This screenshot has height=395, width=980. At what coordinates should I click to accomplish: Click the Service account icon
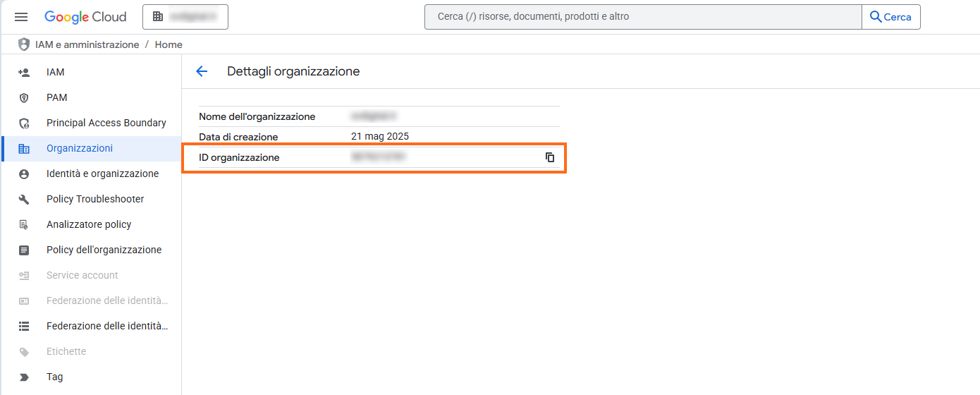coord(24,276)
